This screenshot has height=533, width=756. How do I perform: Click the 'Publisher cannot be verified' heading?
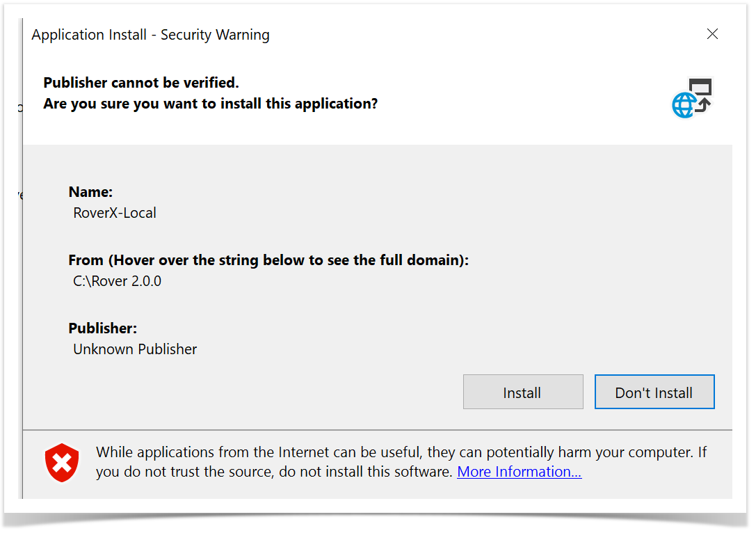[x=141, y=83]
